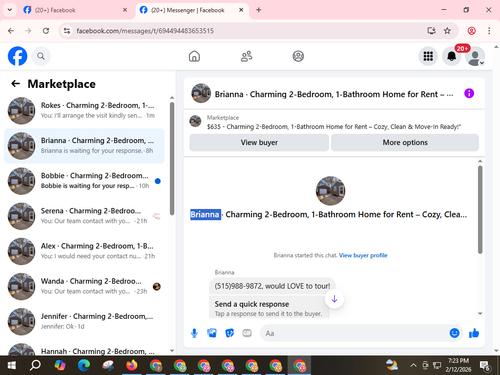Click the conversation list scrollbar

[172, 159]
